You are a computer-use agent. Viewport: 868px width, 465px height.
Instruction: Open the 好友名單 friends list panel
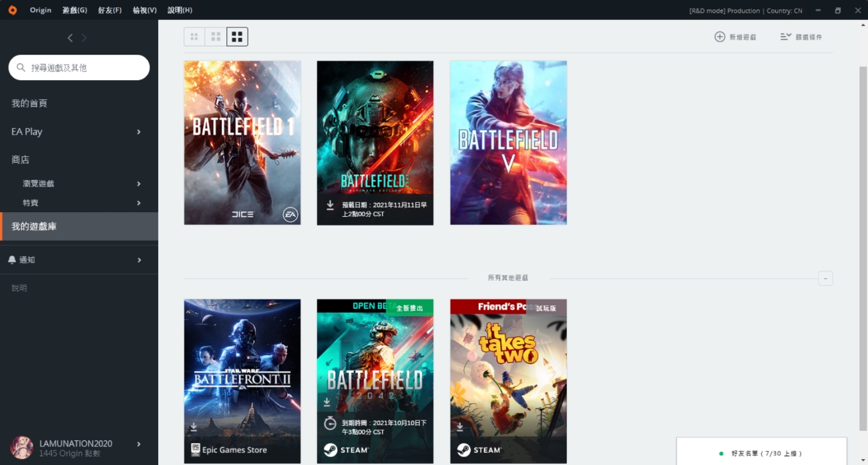pos(762,452)
